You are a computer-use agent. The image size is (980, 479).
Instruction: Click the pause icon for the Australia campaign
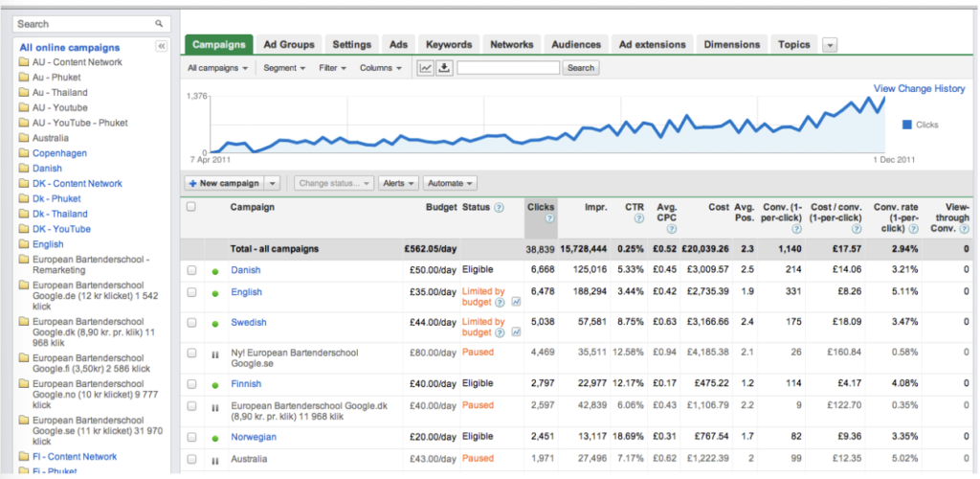(215, 460)
